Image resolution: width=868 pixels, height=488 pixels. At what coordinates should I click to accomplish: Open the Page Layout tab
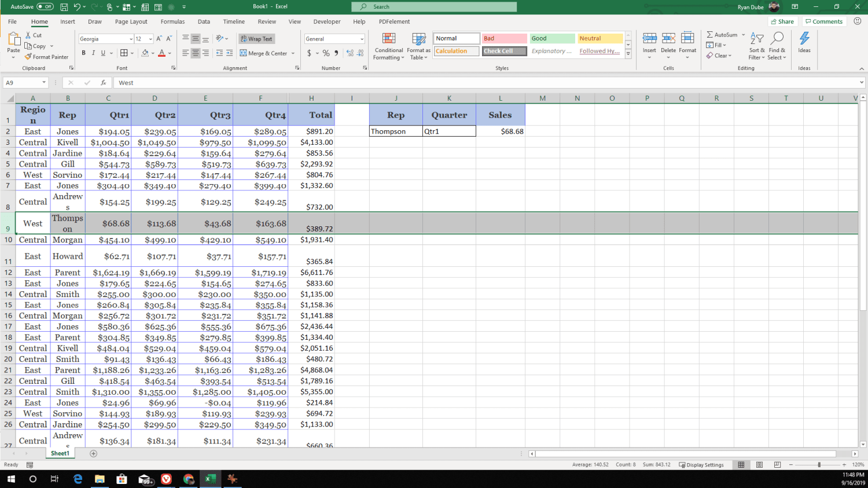(131, 21)
